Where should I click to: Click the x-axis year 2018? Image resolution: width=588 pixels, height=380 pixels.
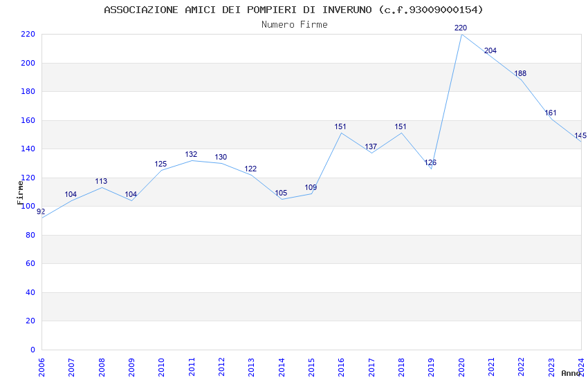coord(402,367)
